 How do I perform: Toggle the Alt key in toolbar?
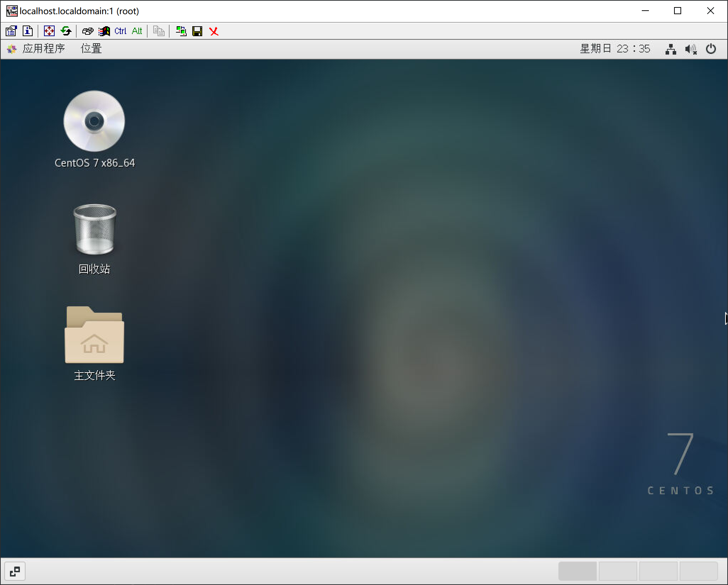coord(137,31)
